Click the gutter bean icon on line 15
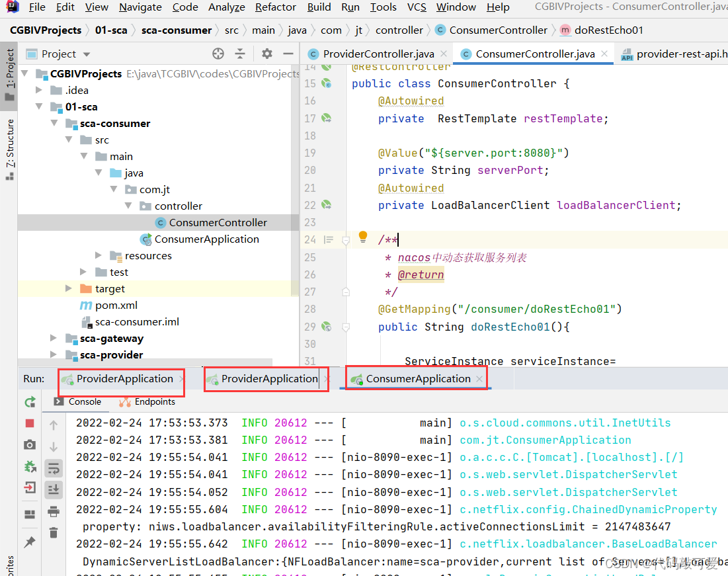The height and width of the screenshot is (576, 728). pos(327,83)
